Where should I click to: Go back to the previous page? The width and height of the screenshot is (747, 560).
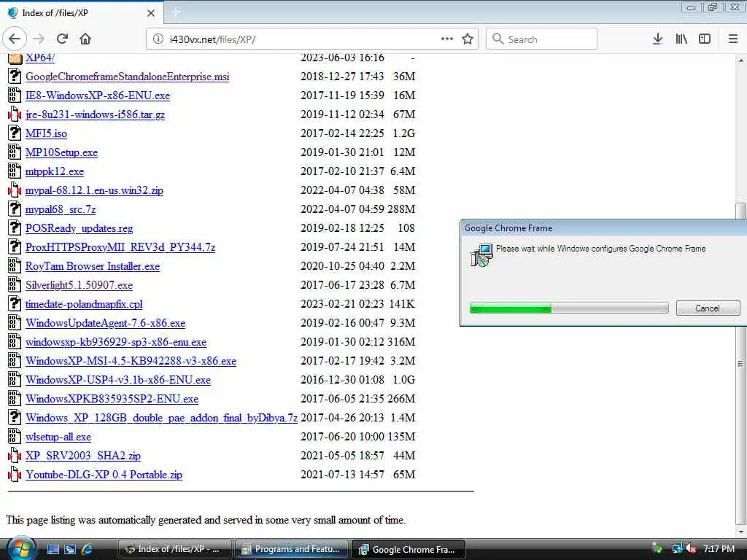pyautogui.click(x=15, y=39)
